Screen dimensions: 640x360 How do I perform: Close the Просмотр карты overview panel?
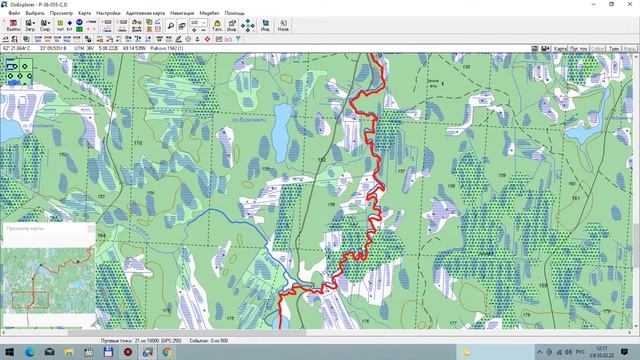(x=91, y=229)
